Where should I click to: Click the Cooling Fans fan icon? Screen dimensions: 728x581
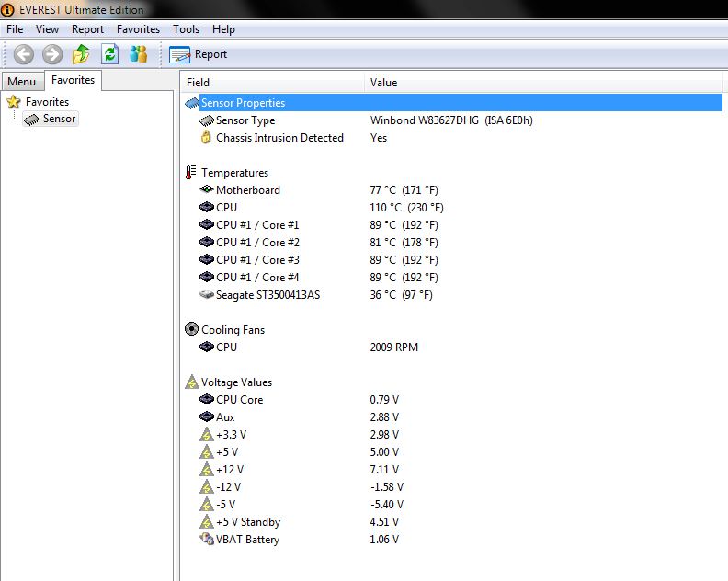(x=191, y=330)
